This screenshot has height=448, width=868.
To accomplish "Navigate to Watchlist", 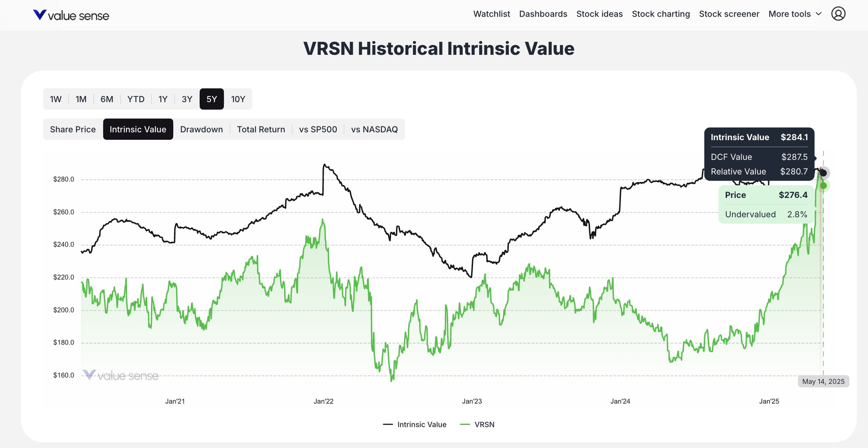I will (491, 13).
